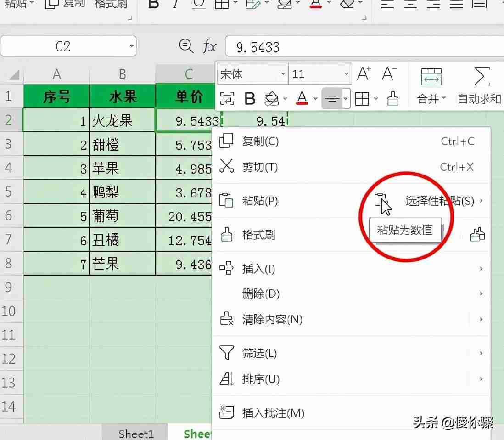Click the ribbon 复制 copy button

coord(64,4)
